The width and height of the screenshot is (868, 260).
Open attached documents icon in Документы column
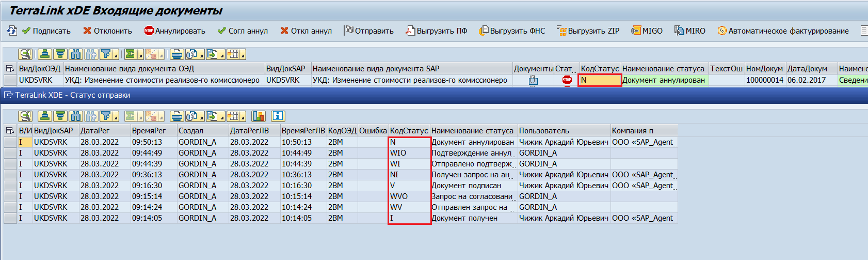533,80
